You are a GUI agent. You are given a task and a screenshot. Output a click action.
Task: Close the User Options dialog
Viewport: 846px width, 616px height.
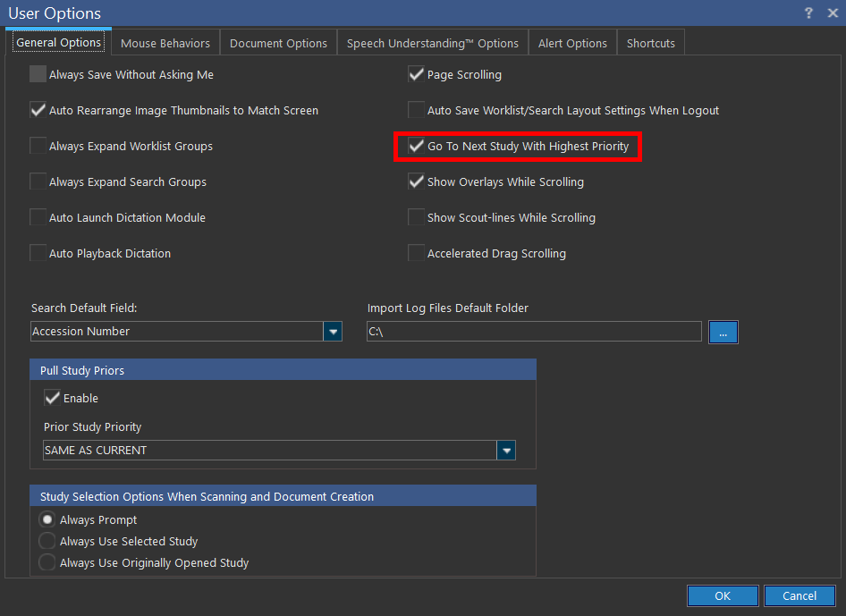coord(832,13)
